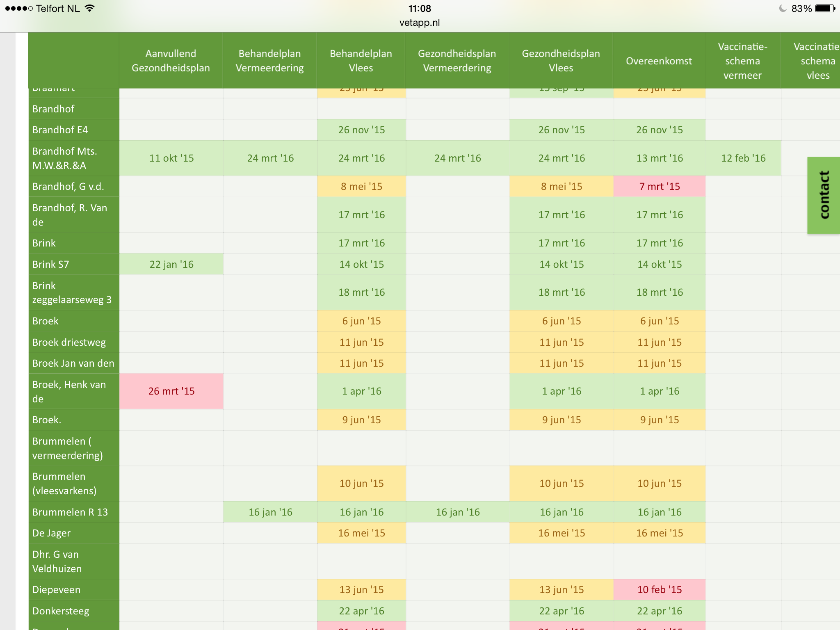Open the green contact side tab
The height and width of the screenshot is (630, 840).
point(824,195)
